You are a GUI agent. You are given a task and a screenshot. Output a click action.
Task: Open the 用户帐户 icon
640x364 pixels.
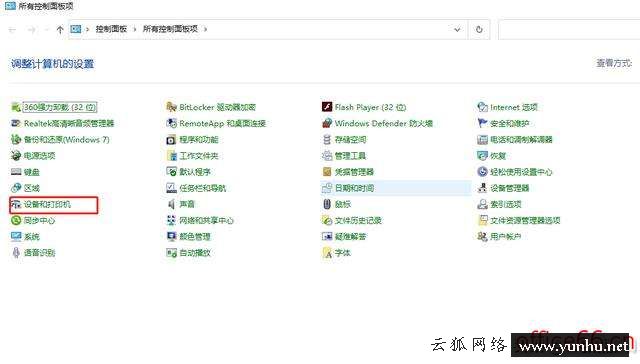[x=482, y=236]
